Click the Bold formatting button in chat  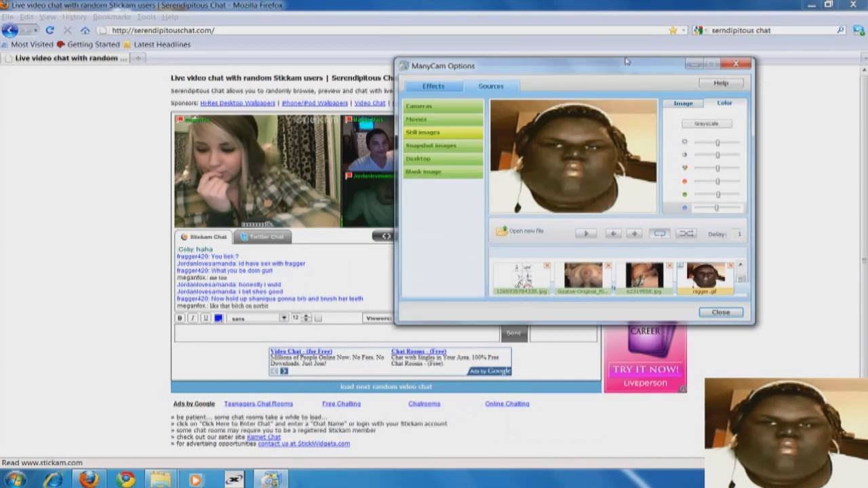coord(180,318)
